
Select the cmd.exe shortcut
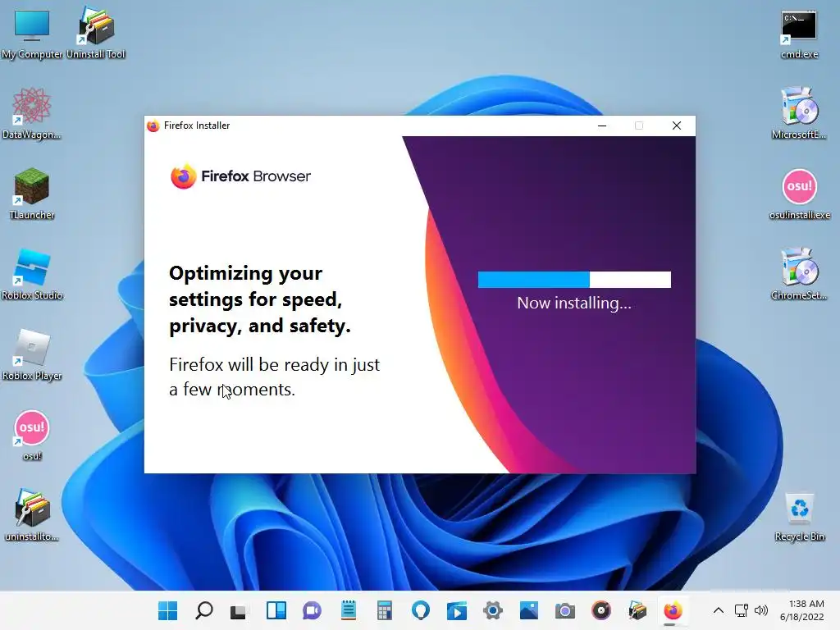[799, 33]
